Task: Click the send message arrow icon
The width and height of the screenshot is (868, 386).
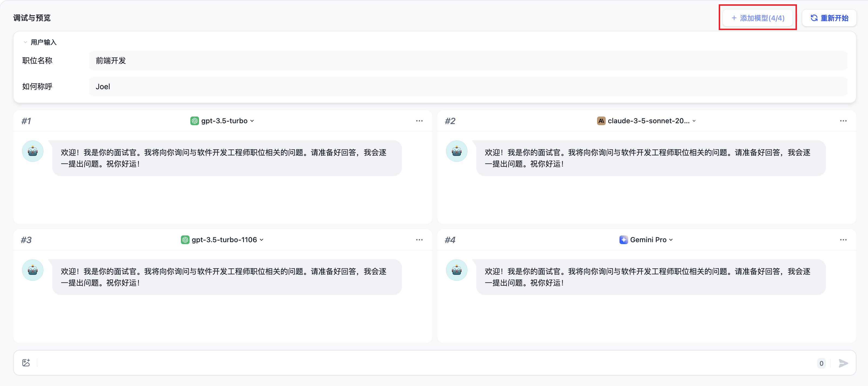Action: click(x=843, y=363)
